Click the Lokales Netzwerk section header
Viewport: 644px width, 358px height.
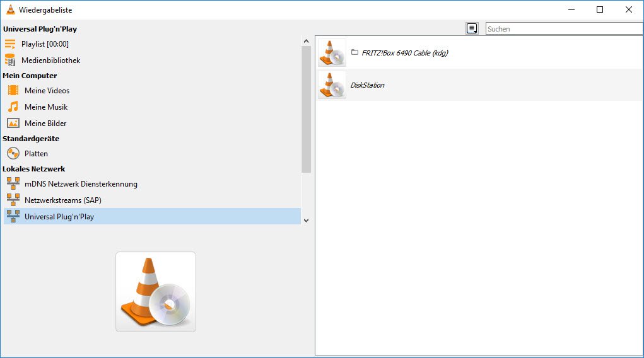[33, 169]
